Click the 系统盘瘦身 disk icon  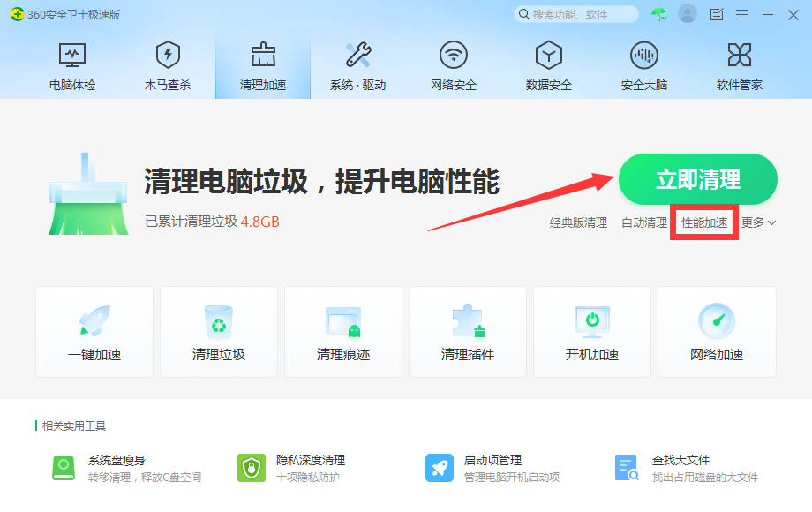(x=64, y=468)
